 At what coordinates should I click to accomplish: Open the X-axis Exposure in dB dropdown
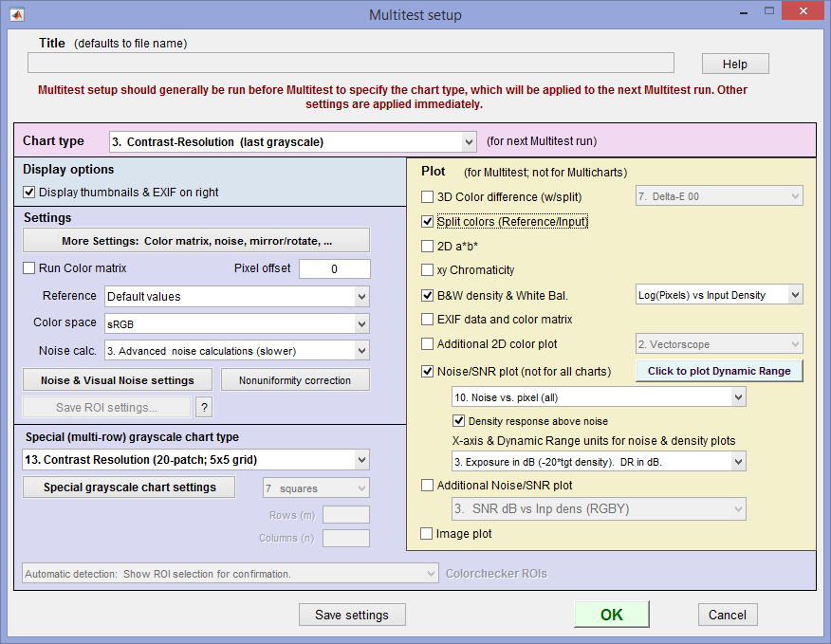tap(599, 462)
